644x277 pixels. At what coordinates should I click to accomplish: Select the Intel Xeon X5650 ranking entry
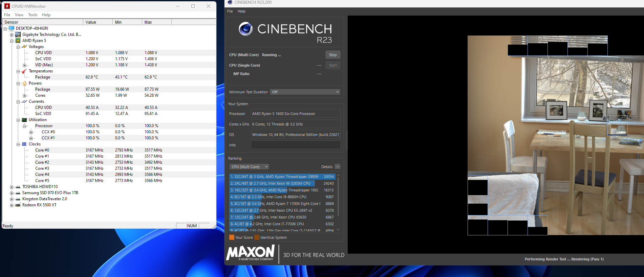pos(282,217)
